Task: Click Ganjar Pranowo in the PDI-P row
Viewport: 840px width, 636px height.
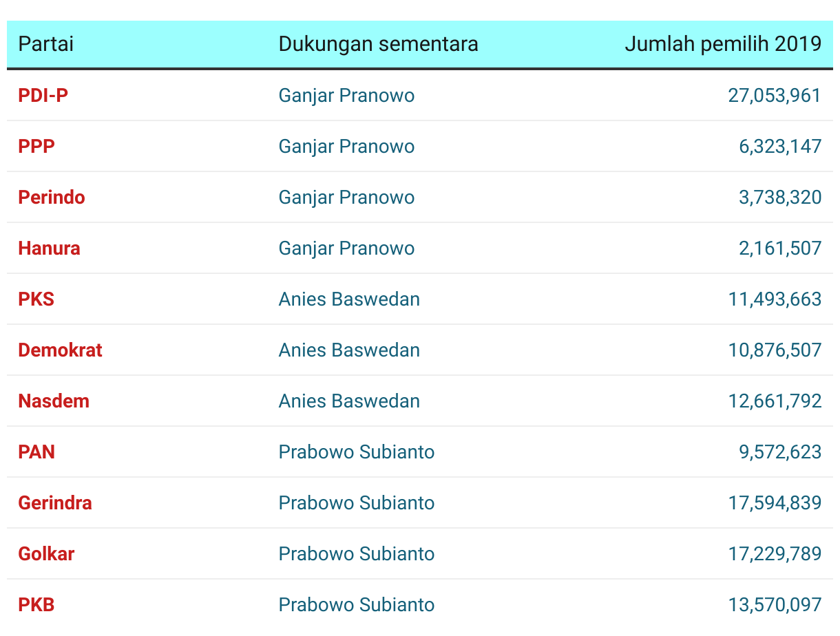Action: (346, 95)
